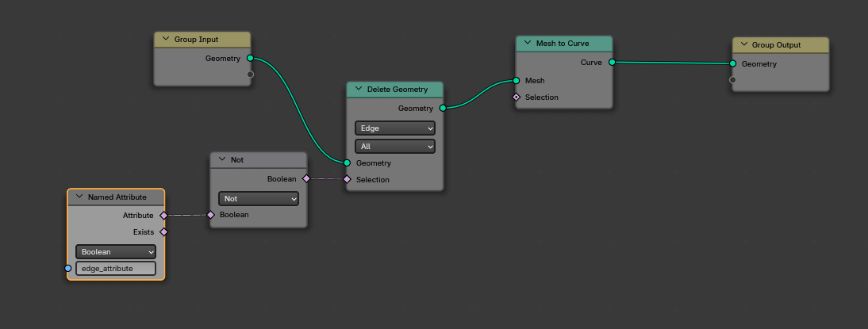Collapse the Not node
This screenshot has width=868, height=329.
pos(221,159)
